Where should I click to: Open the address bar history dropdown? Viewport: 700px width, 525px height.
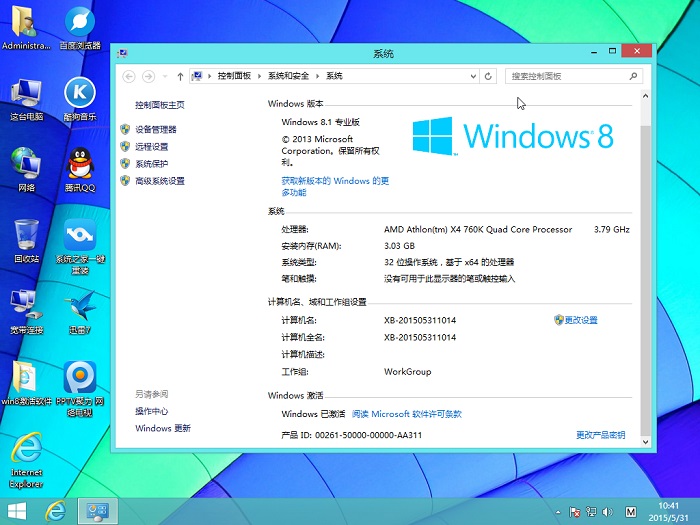[473, 76]
